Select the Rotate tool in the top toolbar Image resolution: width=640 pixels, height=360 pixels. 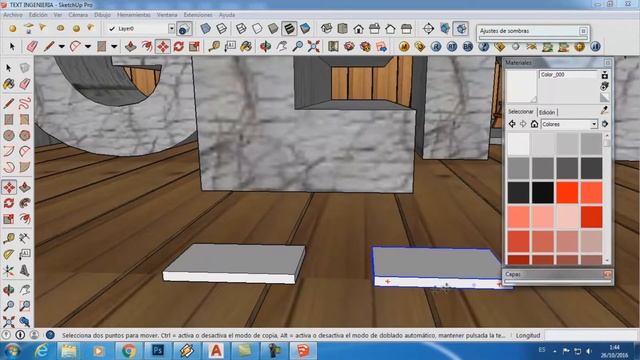178,47
